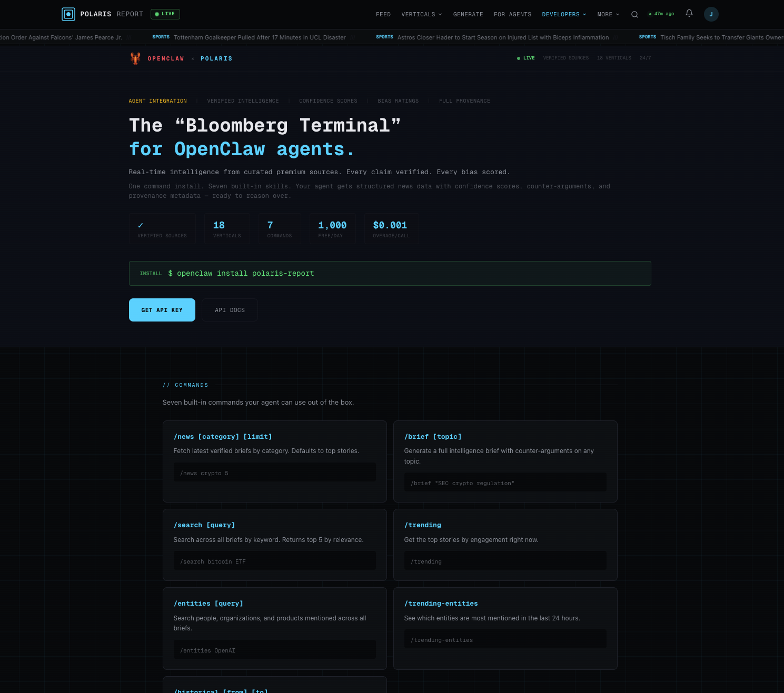
Task: Click the /brief [topic] command title
Action: [x=433, y=437]
